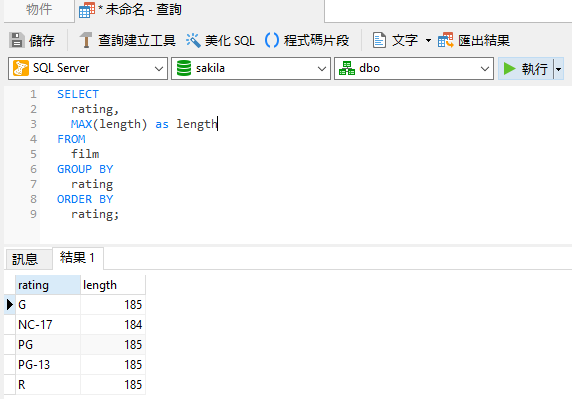Click the Beautify SQL wand icon
572x399 pixels.
tap(193, 40)
